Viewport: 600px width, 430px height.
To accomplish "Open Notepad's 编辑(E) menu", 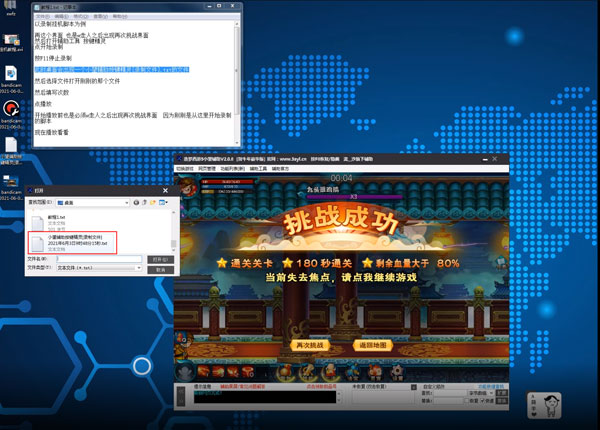I will point(61,16).
